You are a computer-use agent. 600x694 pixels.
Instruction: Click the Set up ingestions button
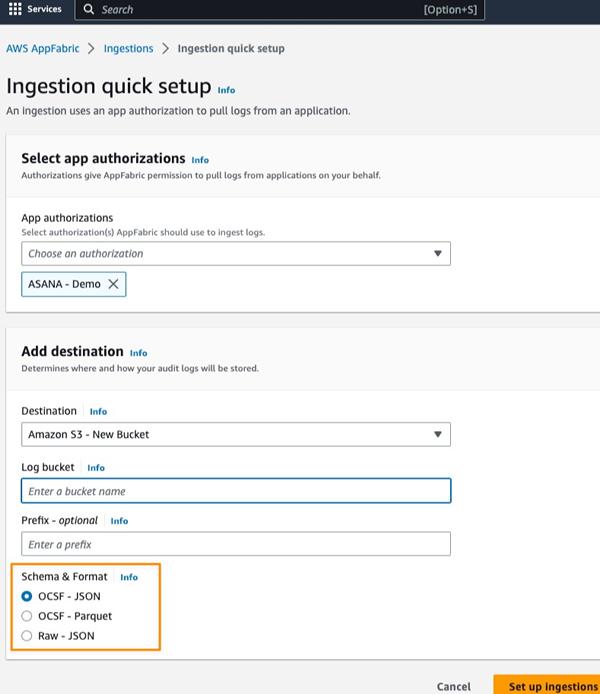[x=549, y=686]
